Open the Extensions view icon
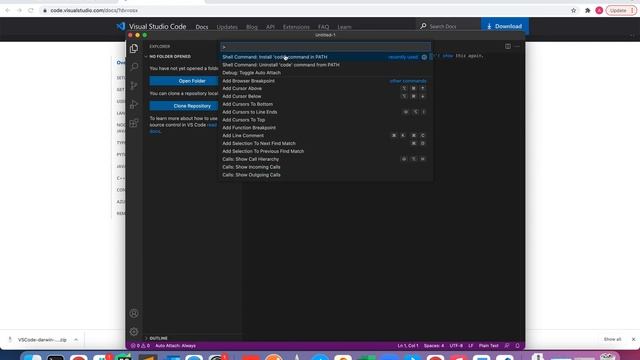640x360 pixels. (x=134, y=123)
